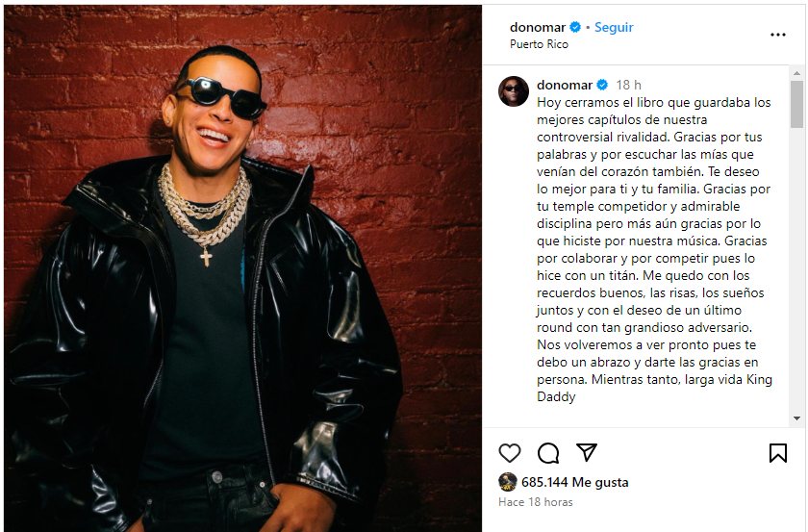This screenshot has height=532, width=808.
Task: Click the verified badge beside header donomar
Action: (x=575, y=27)
